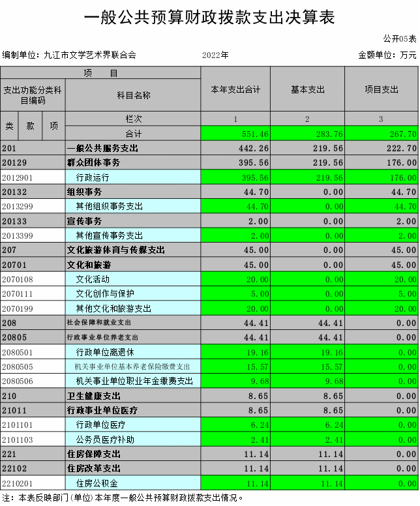Select the code cell 2012901
The width and height of the screenshot is (420, 506).
(x=33, y=177)
